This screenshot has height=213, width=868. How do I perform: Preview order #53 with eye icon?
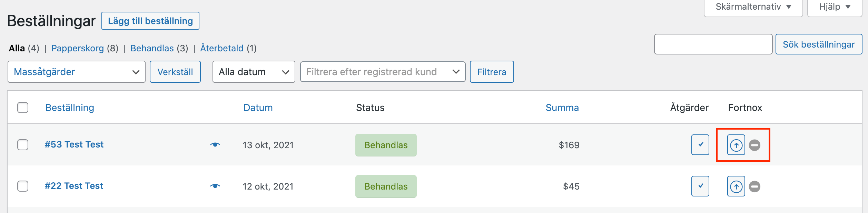point(215,145)
